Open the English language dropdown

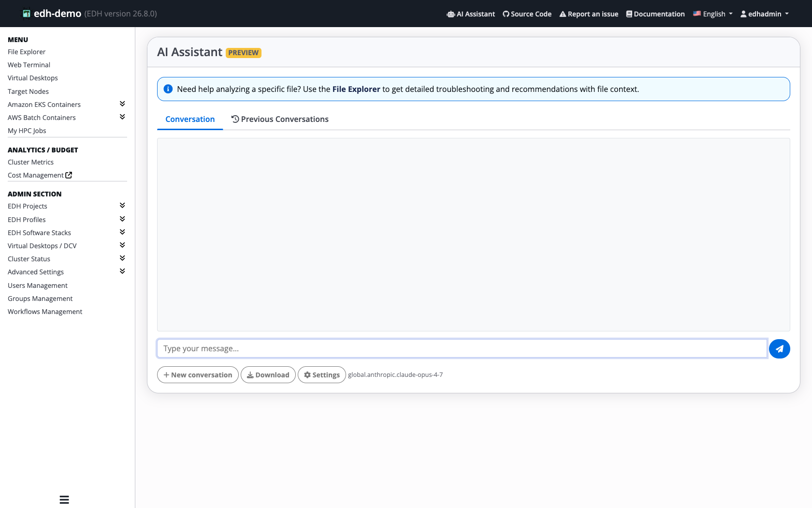pos(713,14)
